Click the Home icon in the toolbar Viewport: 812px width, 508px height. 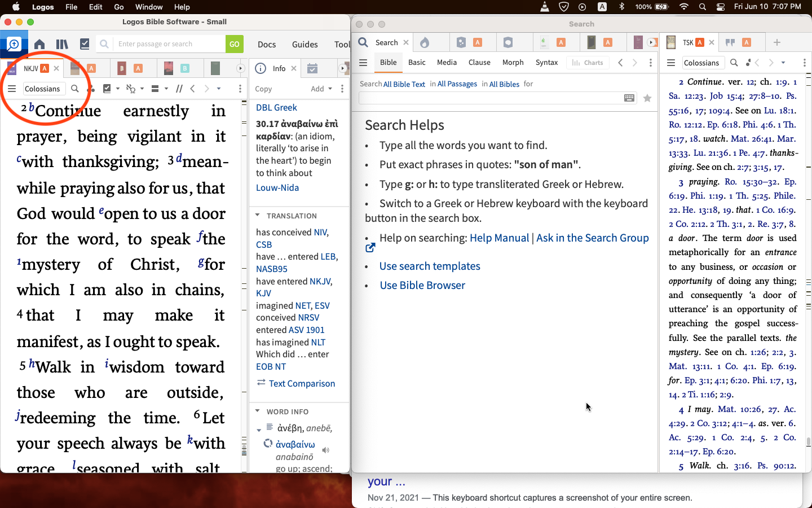39,44
